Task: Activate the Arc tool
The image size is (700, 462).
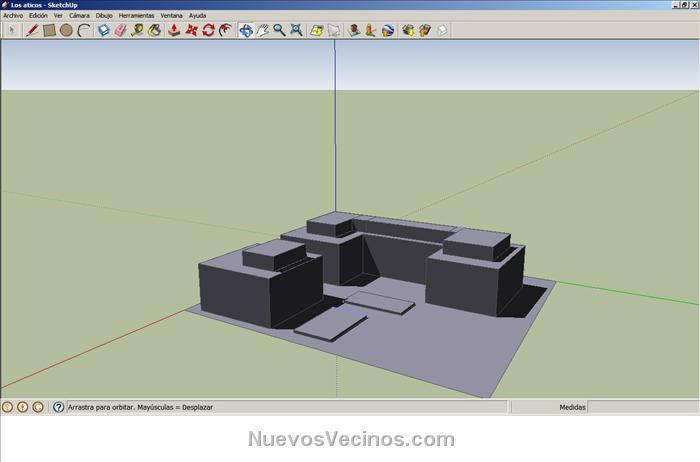Action: point(84,30)
